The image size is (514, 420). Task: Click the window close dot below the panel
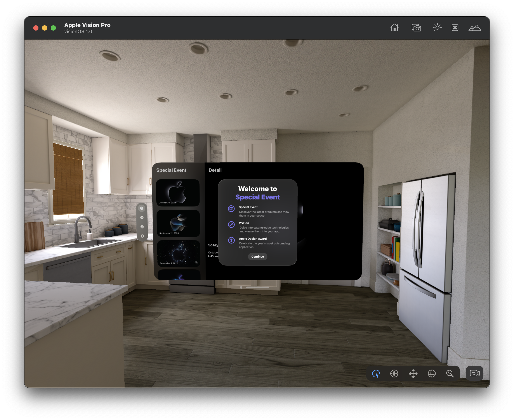241,287
